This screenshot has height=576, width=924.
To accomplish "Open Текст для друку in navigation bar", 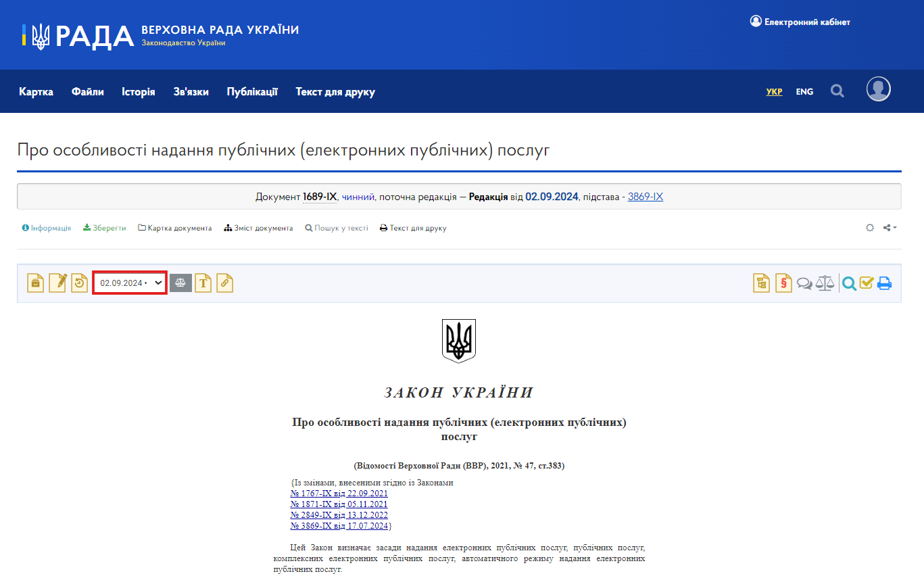I will coord(335,92).
